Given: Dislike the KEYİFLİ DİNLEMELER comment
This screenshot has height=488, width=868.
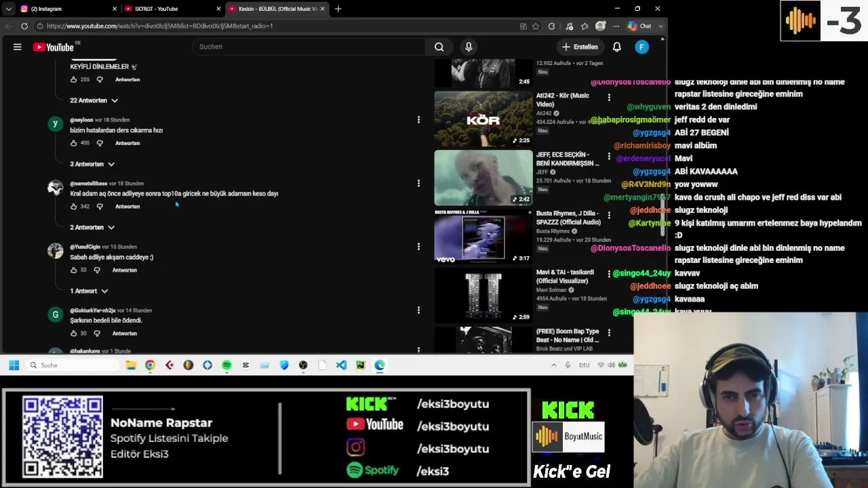Looking at the screenshot, I should coord(100,79).
